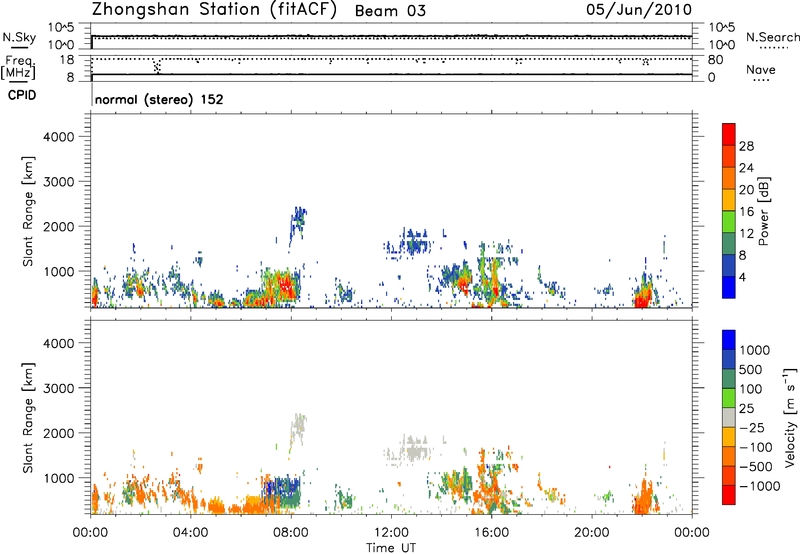Click the gray velocity echo near 2000 km at 08:00
Viewport: 800px width, 554px height.
(x=297, y=429)
